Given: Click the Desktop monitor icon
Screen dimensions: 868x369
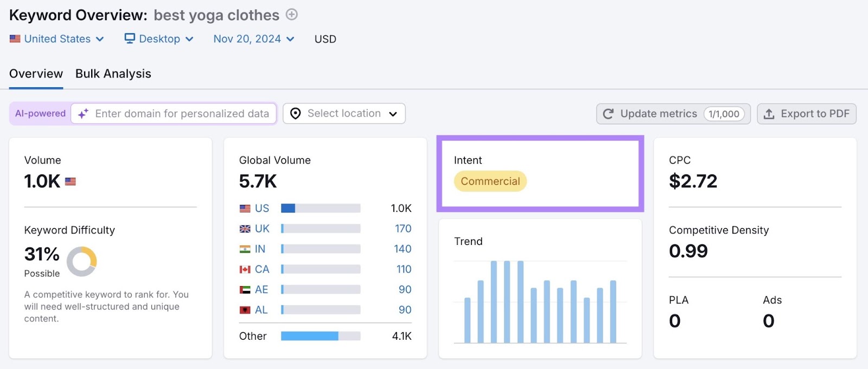Looking at the screenshot, I should coord(130,38).
